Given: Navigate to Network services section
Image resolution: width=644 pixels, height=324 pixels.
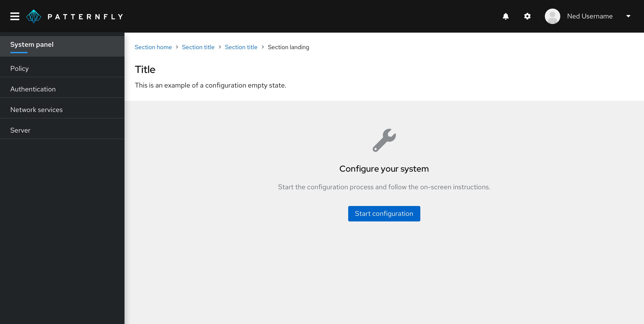Looking at the screenshot, I should (x=36, y=109).
